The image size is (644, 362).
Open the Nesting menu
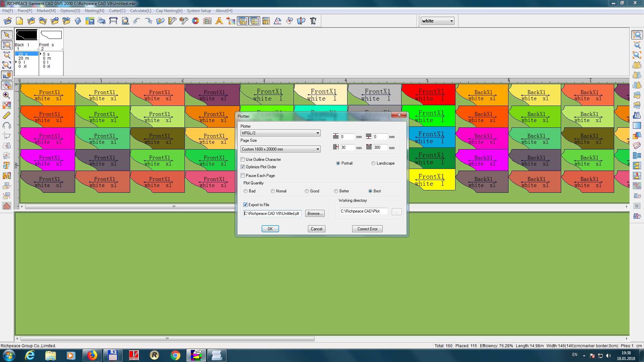click(94, 11)
